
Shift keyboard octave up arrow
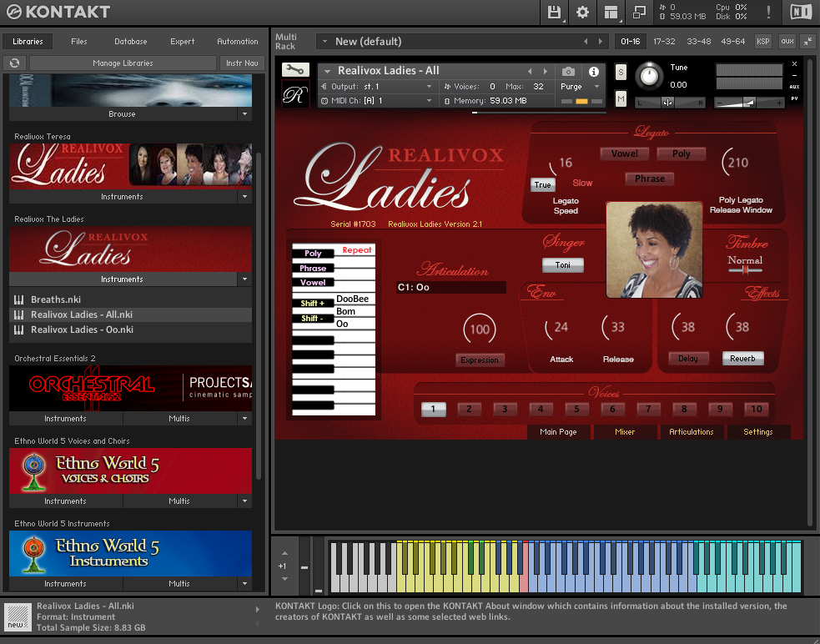284,553
